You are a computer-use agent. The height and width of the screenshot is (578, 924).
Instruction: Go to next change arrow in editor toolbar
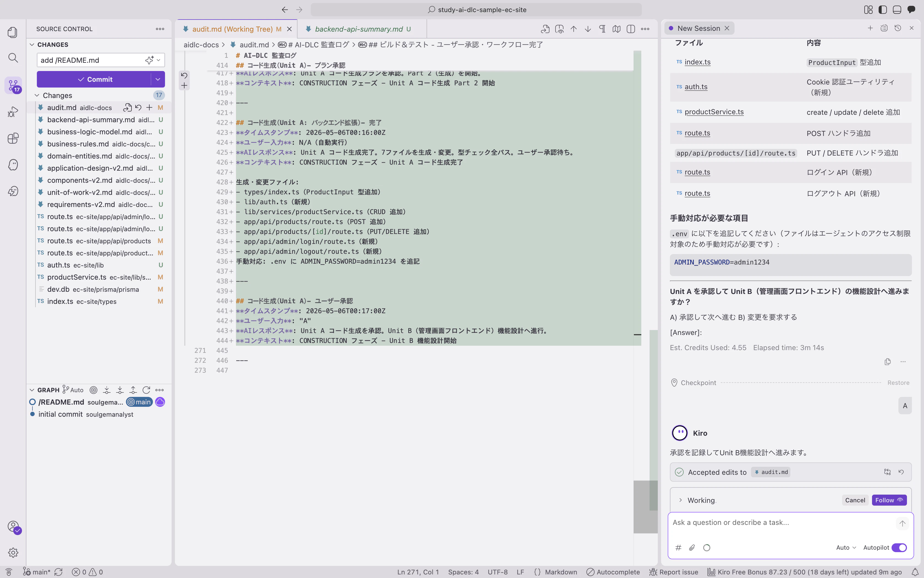coord(588,29)
